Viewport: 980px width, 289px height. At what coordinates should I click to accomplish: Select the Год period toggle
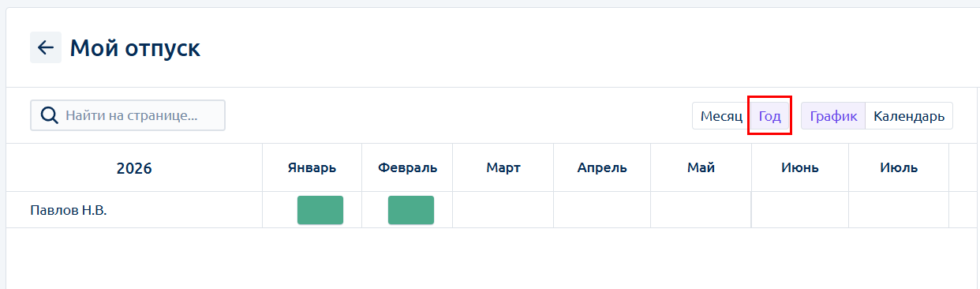coord(769,116)
